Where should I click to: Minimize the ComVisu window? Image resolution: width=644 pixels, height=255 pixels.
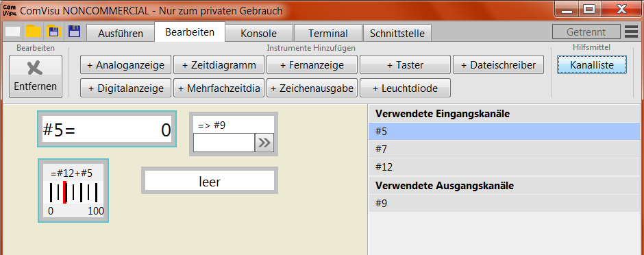click(567, 9)
